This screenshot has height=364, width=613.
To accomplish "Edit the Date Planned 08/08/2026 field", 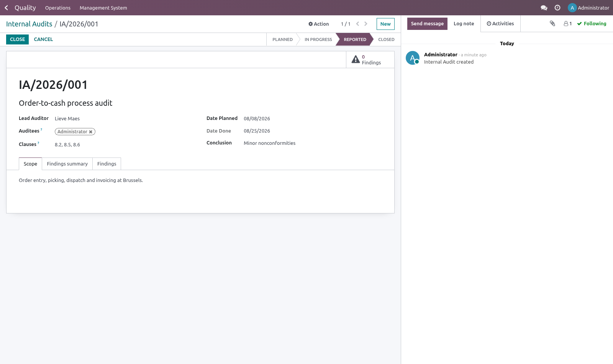I will coord(257,119).
